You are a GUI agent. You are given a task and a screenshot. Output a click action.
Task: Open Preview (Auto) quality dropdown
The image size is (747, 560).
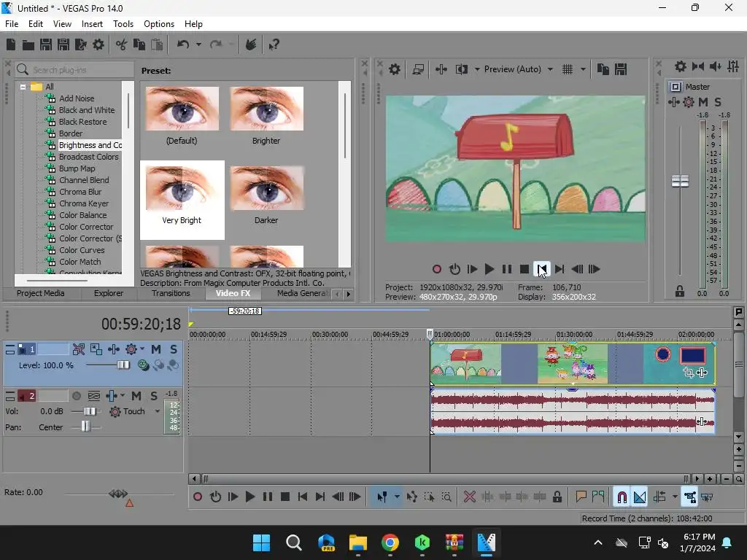tap(550, 69)
